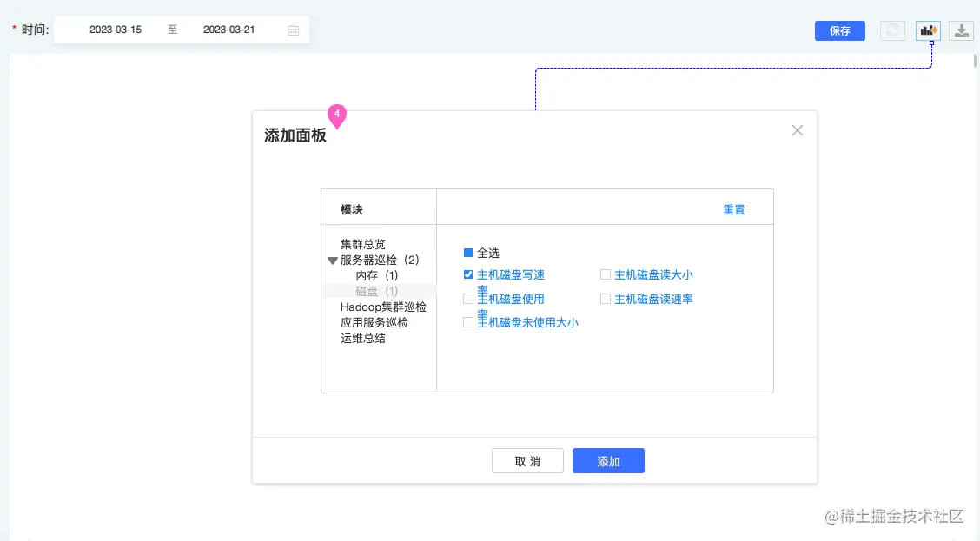The height and width of the screenshot is (541, 980).
Task: Select Hadoop集群巡检 in module tree
Action: click(383, 307)
